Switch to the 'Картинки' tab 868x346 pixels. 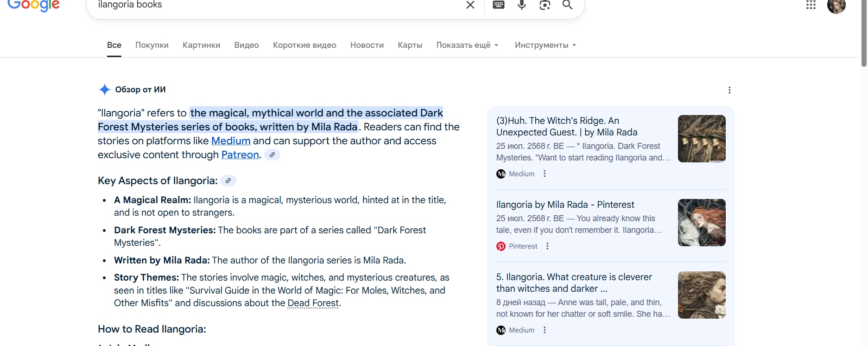pos(202,45)
